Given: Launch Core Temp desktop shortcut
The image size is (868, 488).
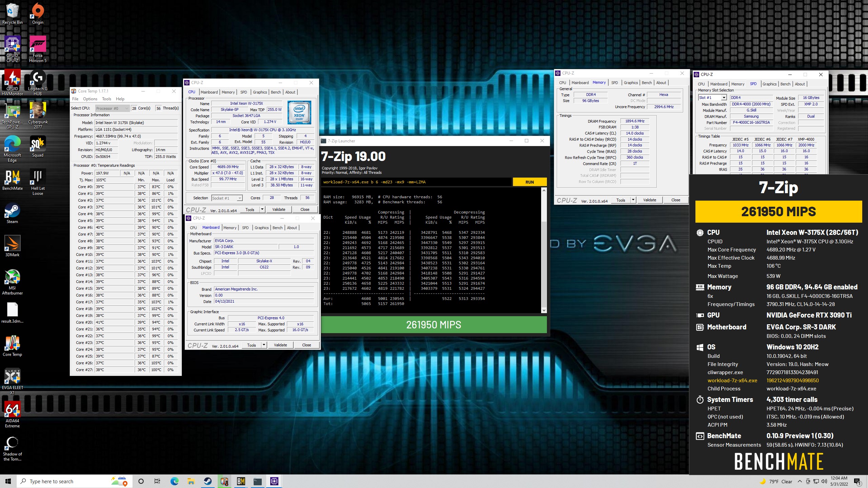Looking at the screenshot, I should [13, 346].
